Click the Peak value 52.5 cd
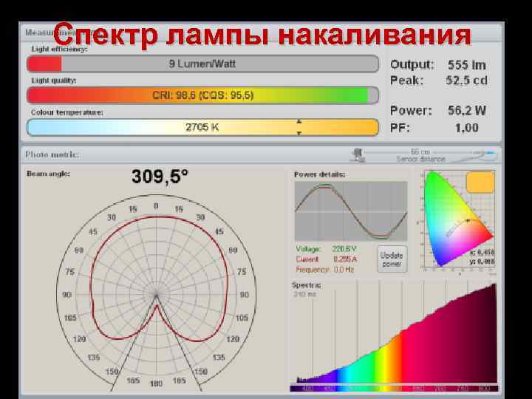The height and width of the screenshot is (399, 532). tap(466, 81)
